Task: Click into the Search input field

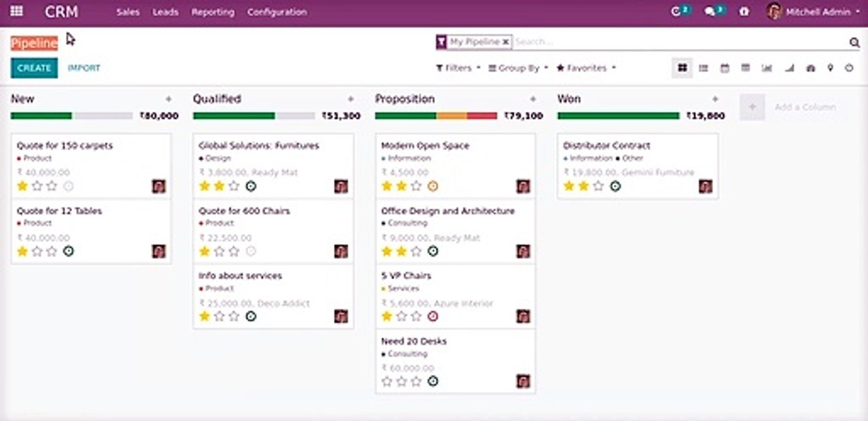Action: (680, 42)
